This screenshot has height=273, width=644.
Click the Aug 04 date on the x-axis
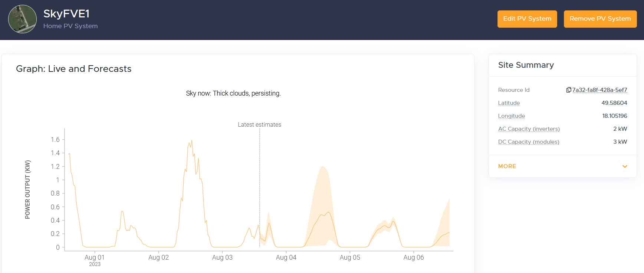point(286,257)
